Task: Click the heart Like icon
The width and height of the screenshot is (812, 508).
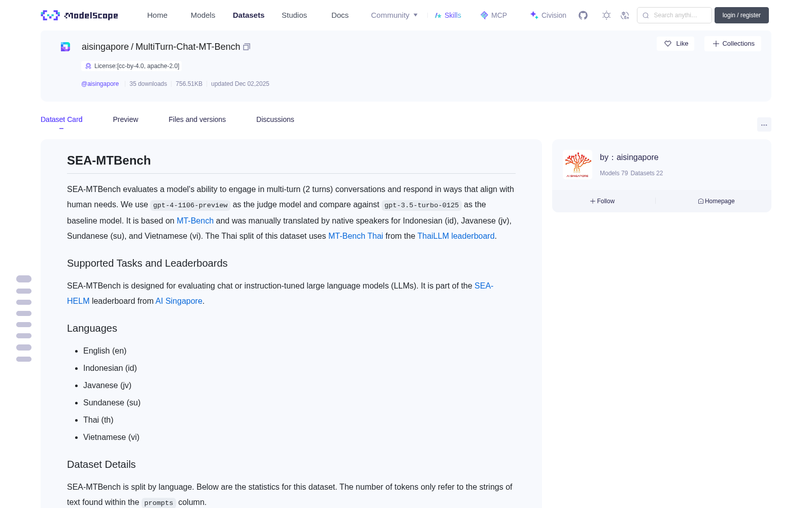Action: point(668,44)
